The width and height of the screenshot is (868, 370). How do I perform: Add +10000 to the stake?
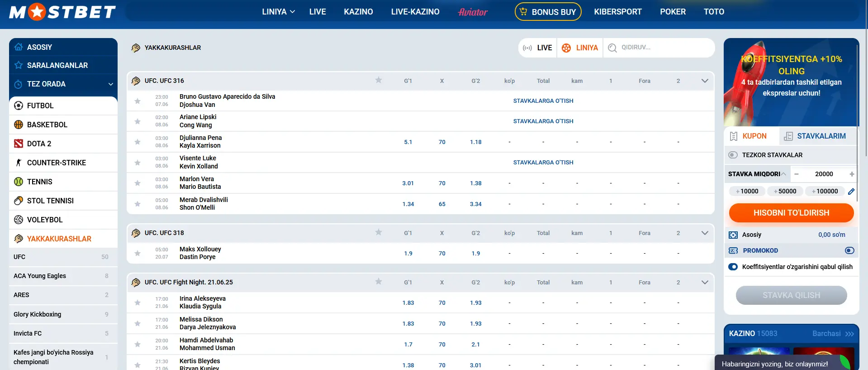coord(747,191)
